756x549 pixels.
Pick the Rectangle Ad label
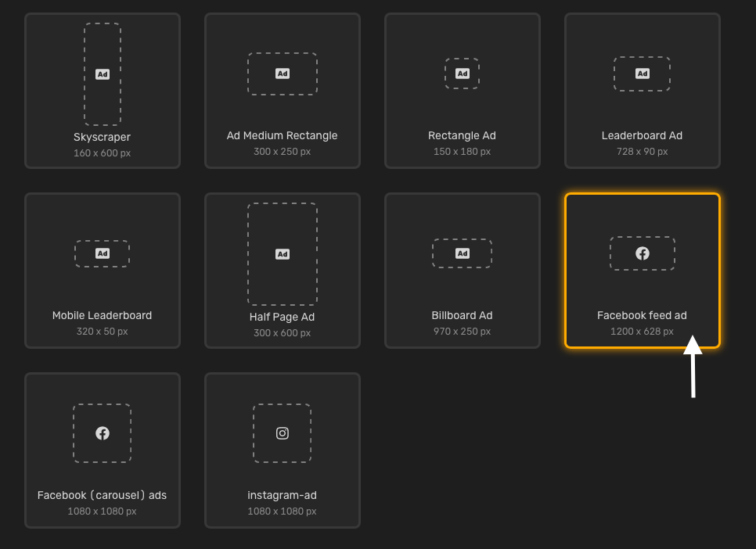(462, 136)
